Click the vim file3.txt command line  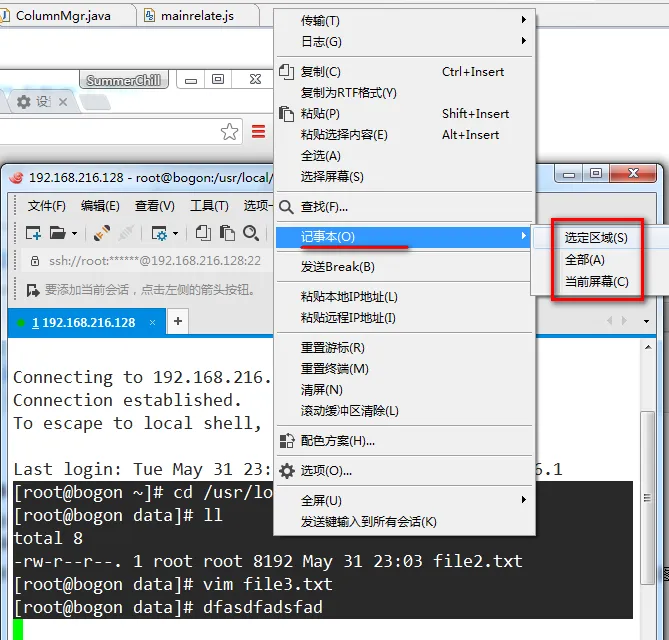pos(173,584)
